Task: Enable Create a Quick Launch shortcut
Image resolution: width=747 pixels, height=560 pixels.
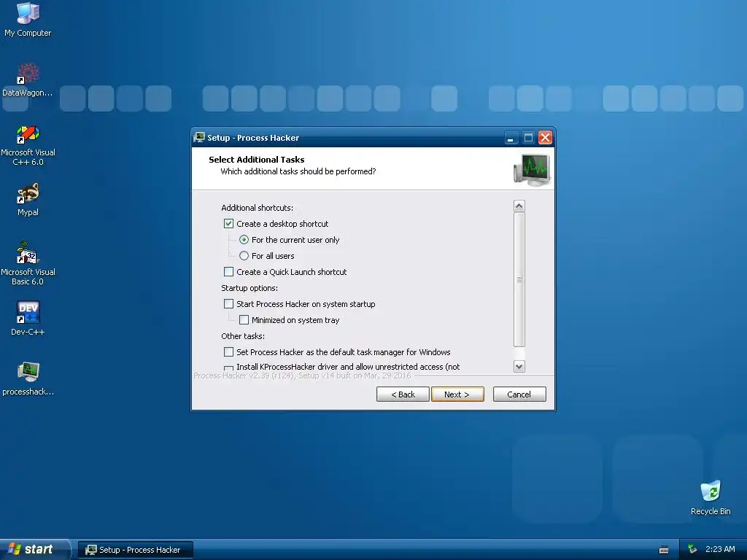Action: (228, 272)
